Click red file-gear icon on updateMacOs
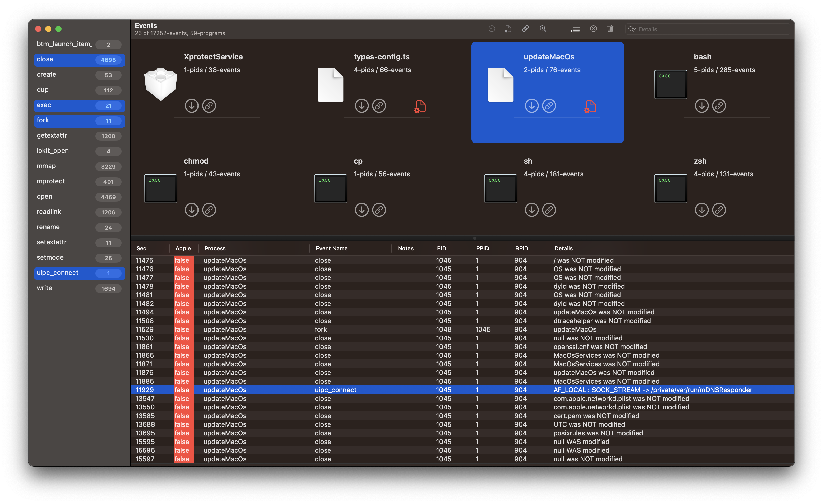Screen dimensions: 823x504 coord(590,106)
